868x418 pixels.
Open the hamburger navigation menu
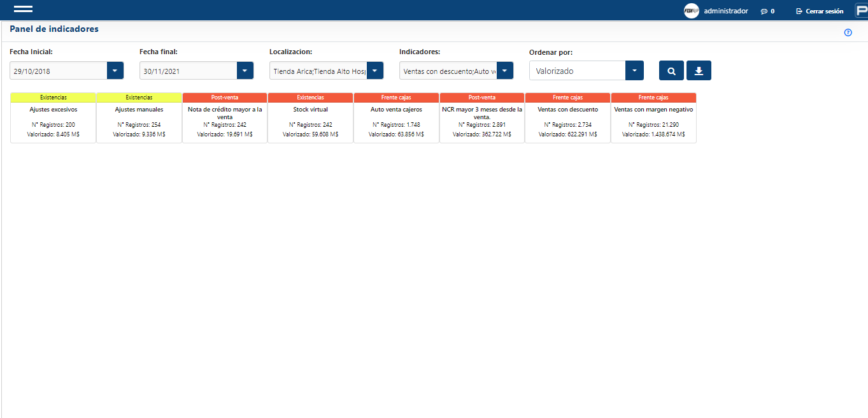point(23,10)
